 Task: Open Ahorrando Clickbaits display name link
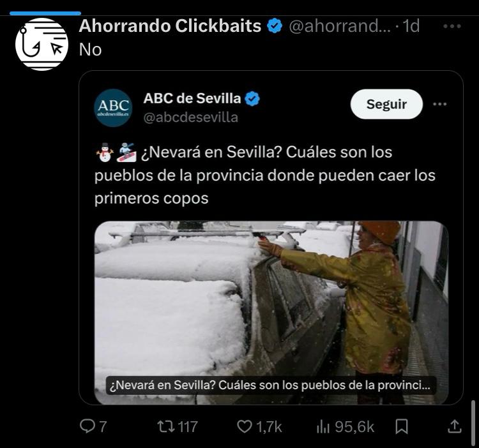[x=170, y=26]
